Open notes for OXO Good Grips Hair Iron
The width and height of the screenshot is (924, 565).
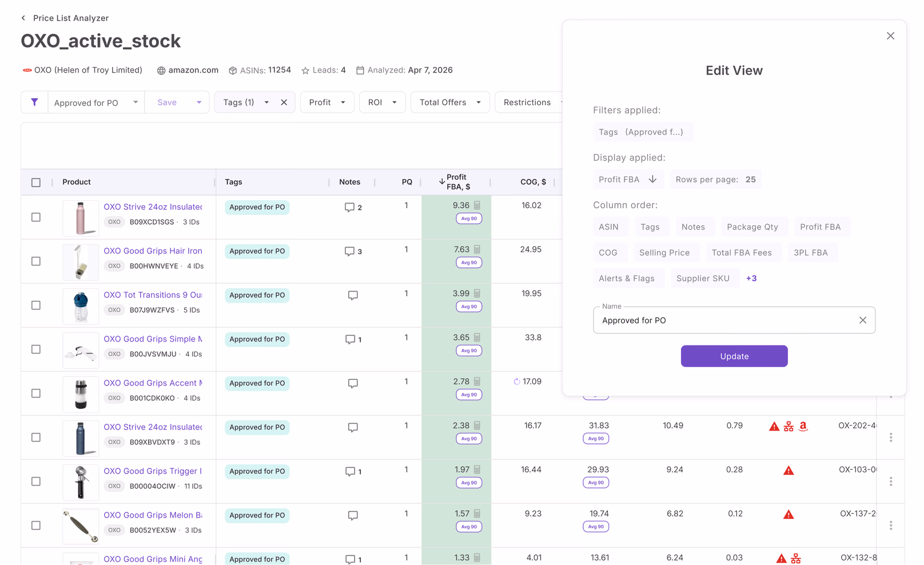point(349,252)
